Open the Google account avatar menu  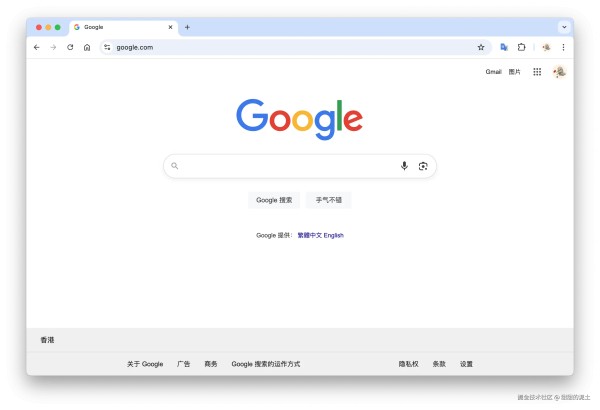559,72
